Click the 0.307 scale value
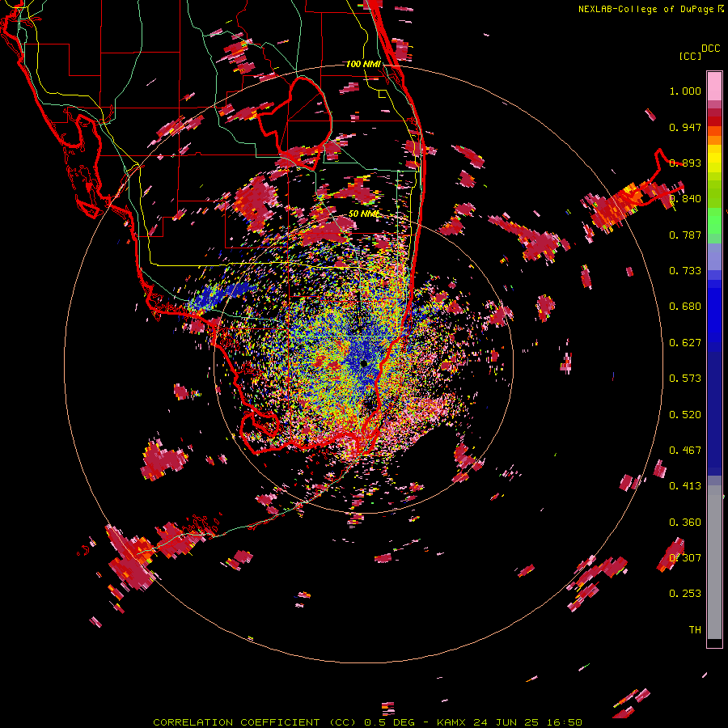Image resolution: width=728 pixels, height=728 pixels. [x=685, y=558]
